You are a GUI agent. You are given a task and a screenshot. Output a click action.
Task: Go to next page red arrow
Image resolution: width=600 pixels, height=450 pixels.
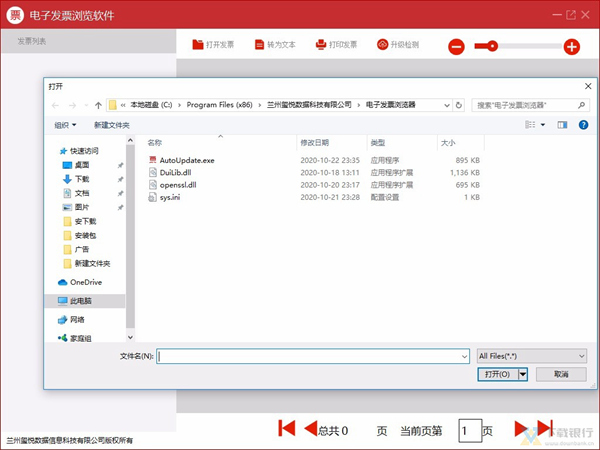point(521,428)
